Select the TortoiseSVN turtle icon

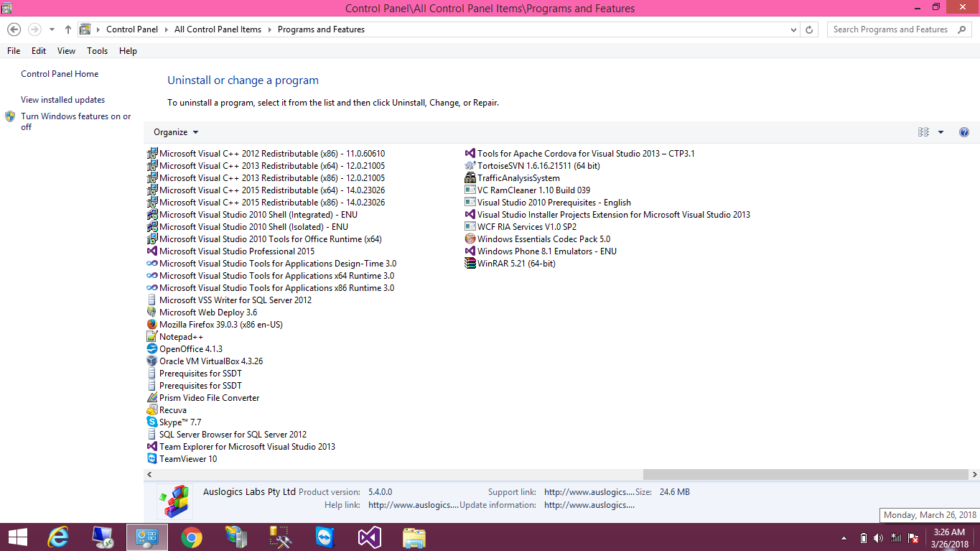[x=470, y=166]
